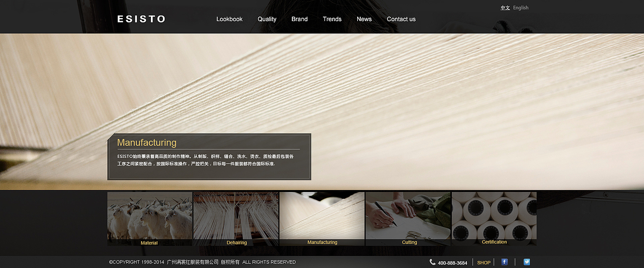Open the Brand section

click(299, 19)
